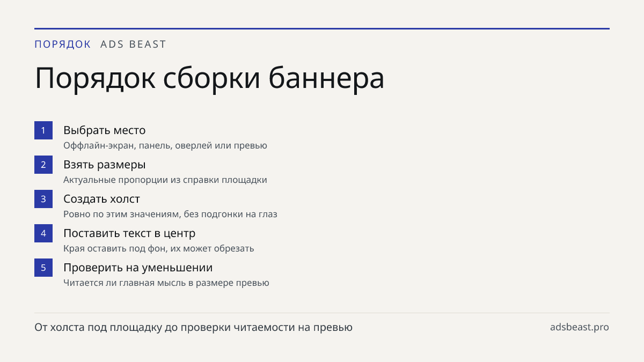Viewport: 644px width, 362px height.
Task: Select the 'Создать холст' step title
Action: coord(102,199)
